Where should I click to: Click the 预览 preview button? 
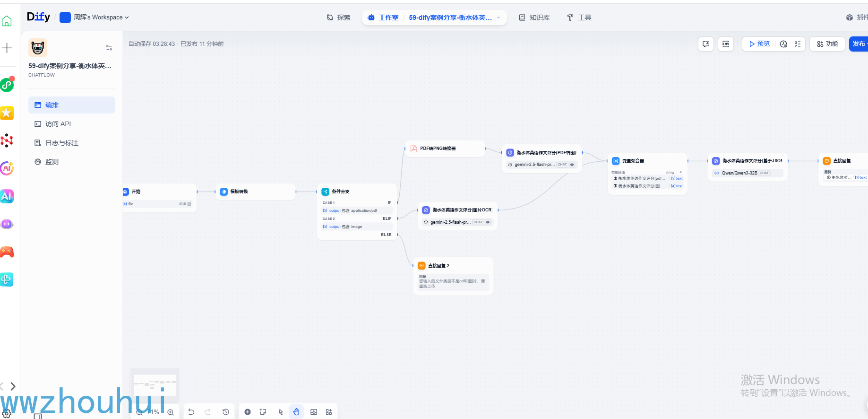[x=759, y=44]
